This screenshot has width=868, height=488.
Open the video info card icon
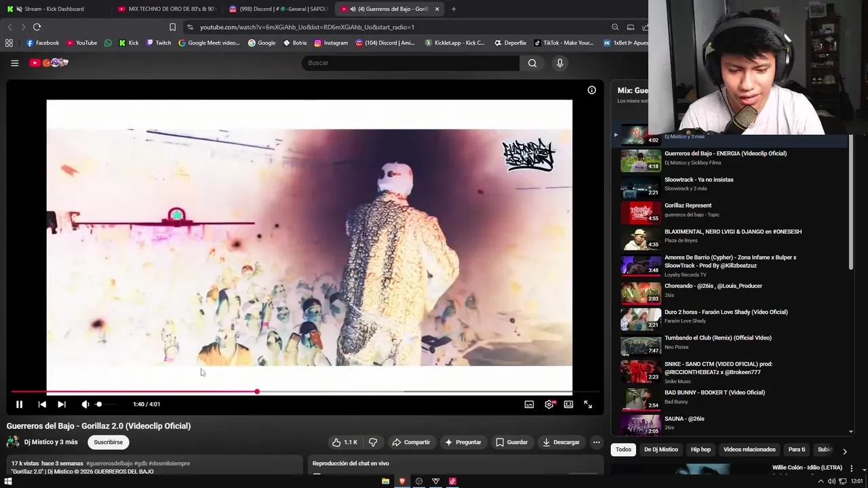(591, 90)
